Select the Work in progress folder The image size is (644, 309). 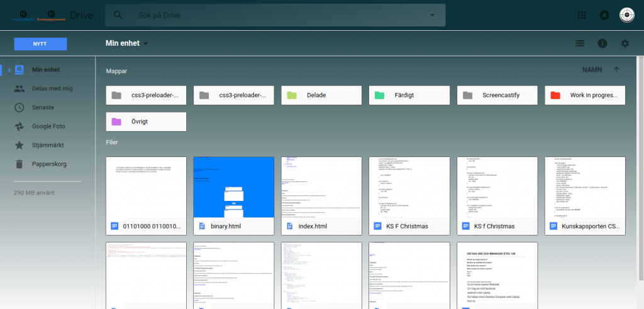pos(586,95)
